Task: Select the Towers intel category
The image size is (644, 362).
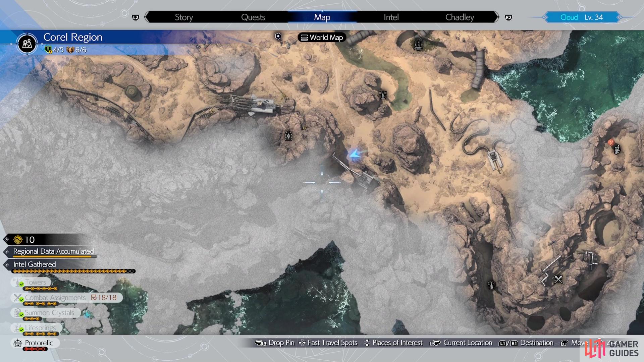Action: [x=31, y=282]
